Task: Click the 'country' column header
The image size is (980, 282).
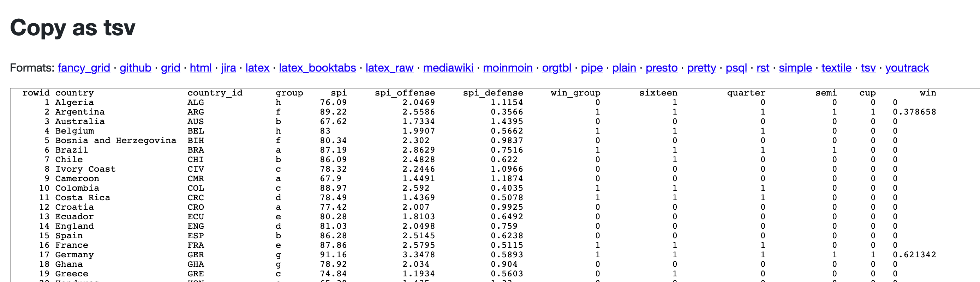Action: [74, 93]
